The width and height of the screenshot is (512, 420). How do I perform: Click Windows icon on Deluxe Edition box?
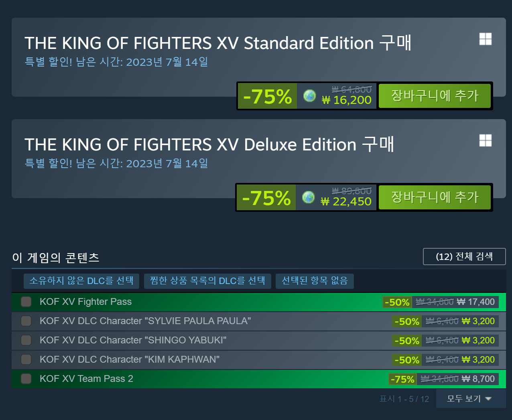click(485, 141)
